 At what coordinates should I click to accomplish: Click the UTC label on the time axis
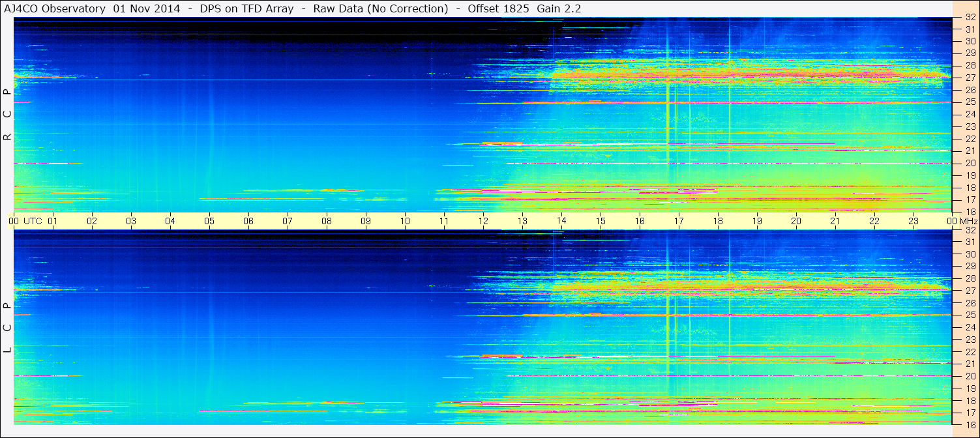(33, 221)
